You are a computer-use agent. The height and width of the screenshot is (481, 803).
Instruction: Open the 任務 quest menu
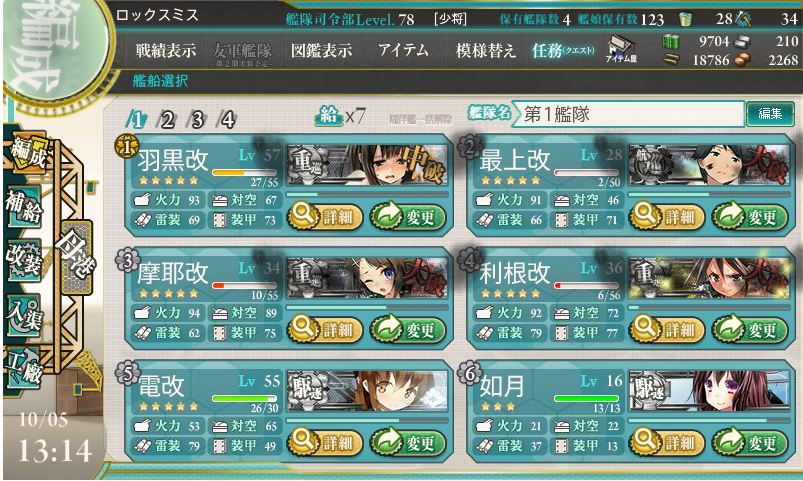[563, 51]
